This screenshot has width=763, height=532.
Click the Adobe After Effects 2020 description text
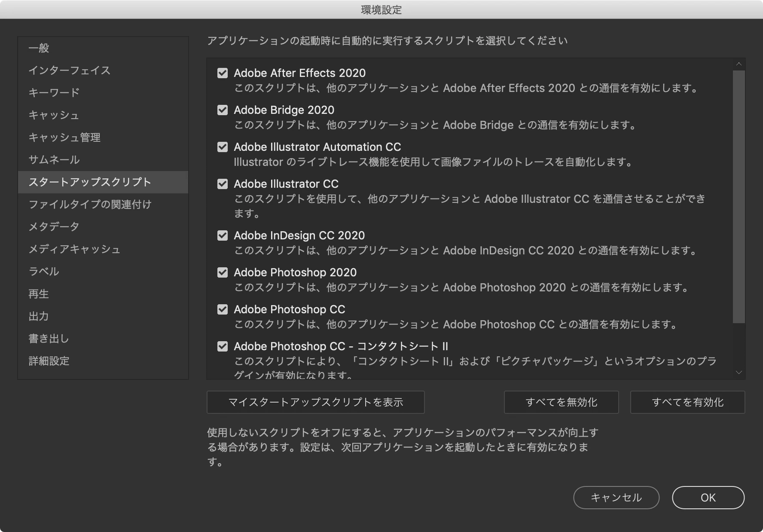467,88
